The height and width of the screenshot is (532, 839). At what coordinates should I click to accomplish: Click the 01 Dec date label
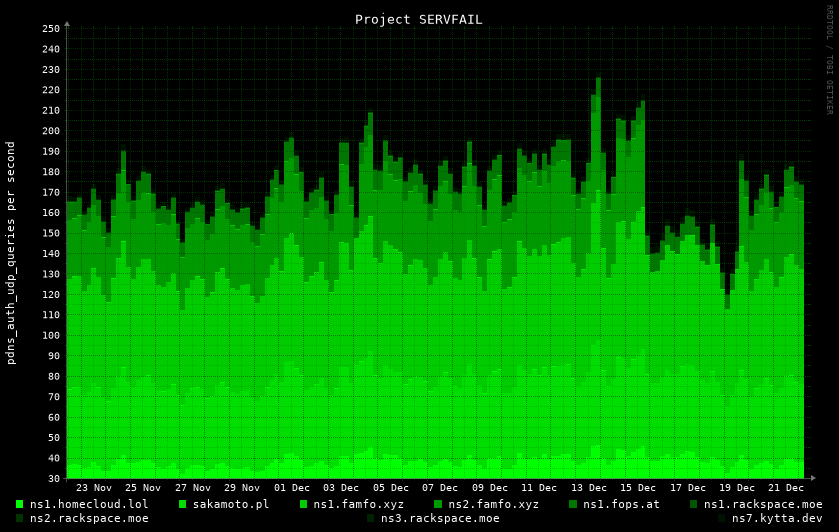point(292,488)
